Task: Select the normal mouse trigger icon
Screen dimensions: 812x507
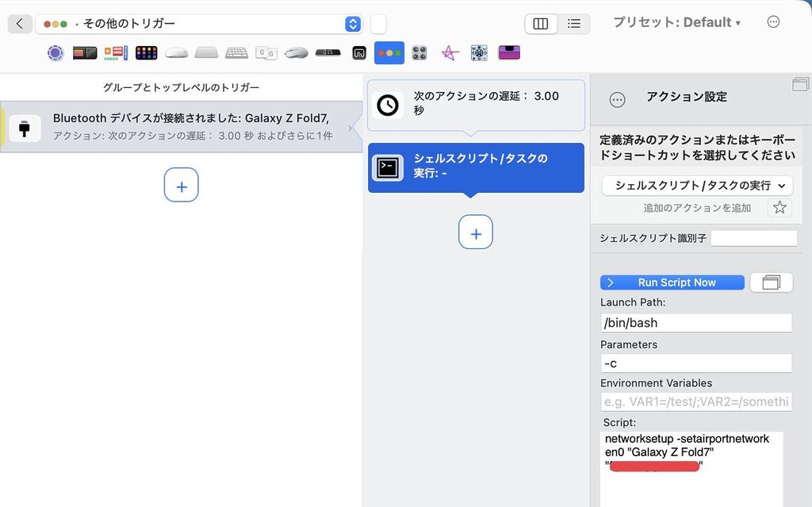Action: tap(297, 53)
